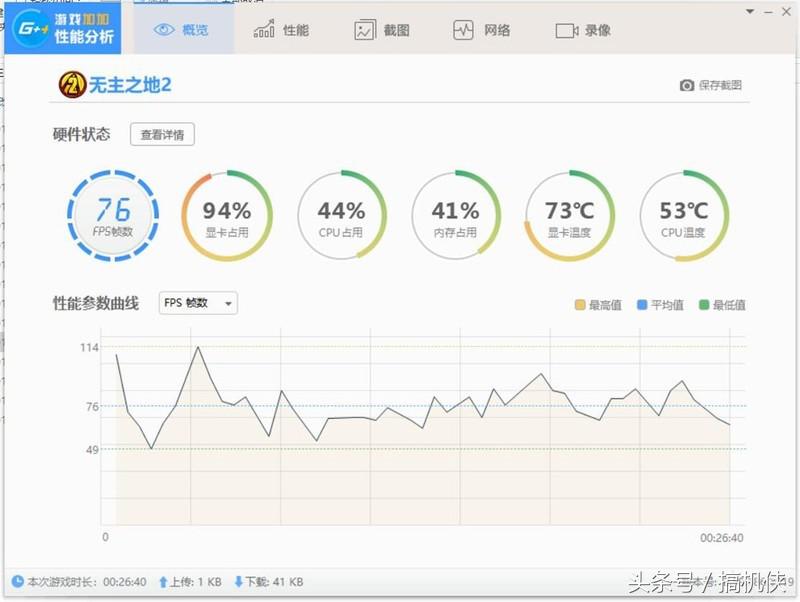This screenshot has height=602, width=800.
Task: Click the FPS peak on the curve chart
Action: tap(196, 349)
